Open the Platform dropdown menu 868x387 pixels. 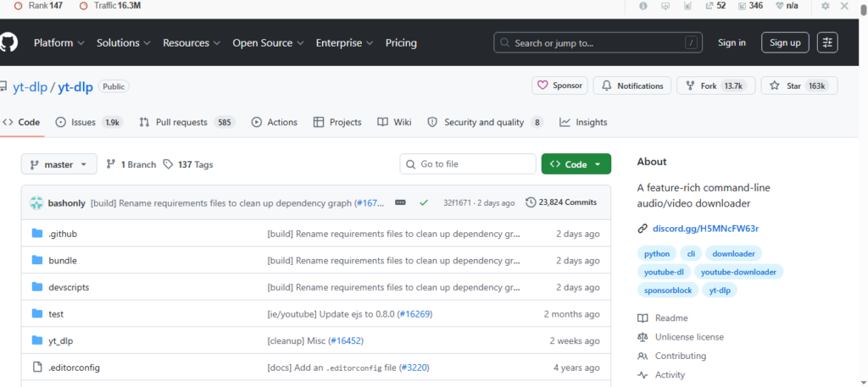(x=58, y=42)
